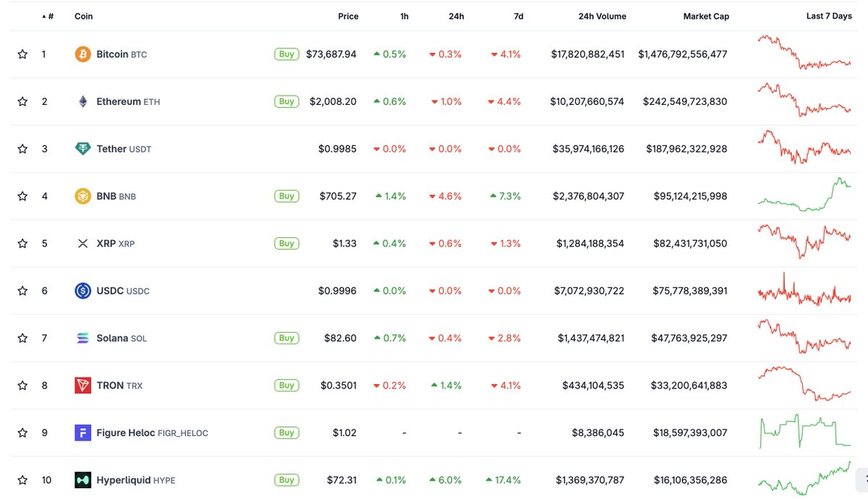The height and width of the screenshot is (502, 868).
Task: Star BNB to add to watchlist
Action: (x=22, y=196)
